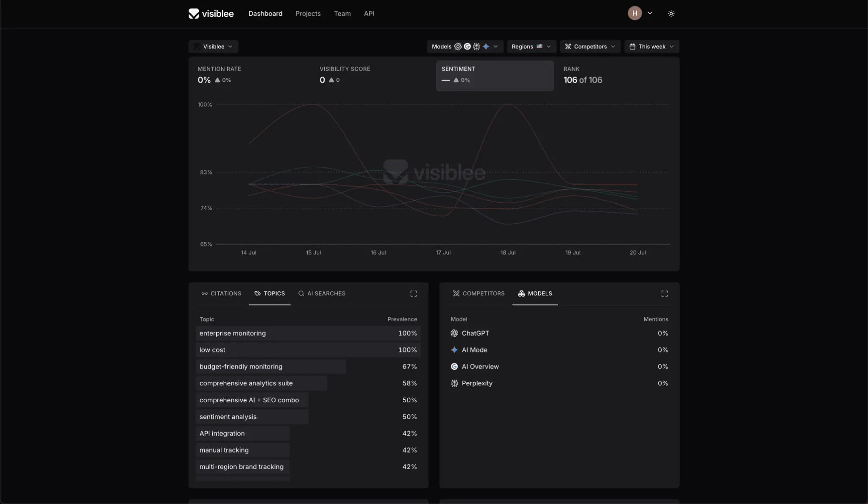Expand the Topics panel to fullscreen
This screenshot has height=504, width=868.
click(x=414, y=294)
